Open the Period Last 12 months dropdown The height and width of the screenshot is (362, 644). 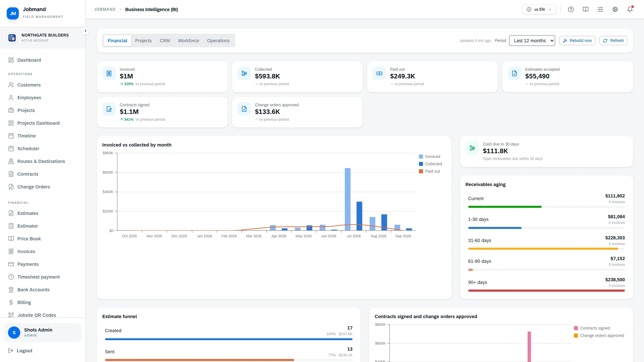coord(532,40)
